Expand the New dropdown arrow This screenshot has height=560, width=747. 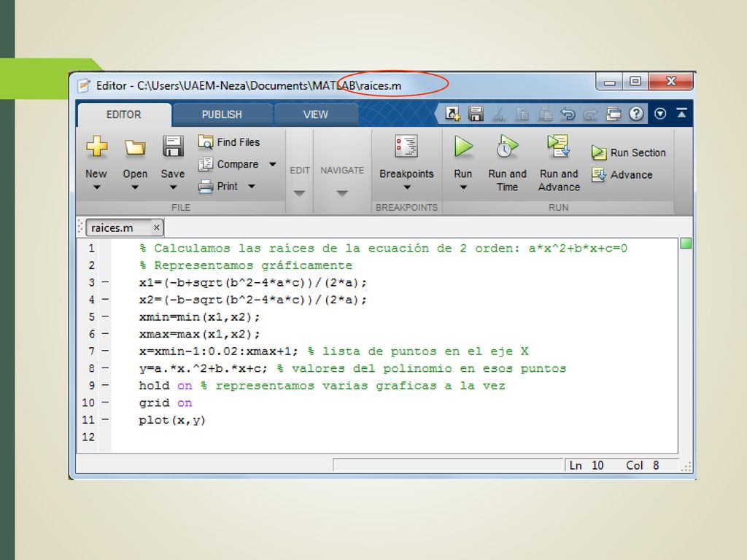pos(96,187)
